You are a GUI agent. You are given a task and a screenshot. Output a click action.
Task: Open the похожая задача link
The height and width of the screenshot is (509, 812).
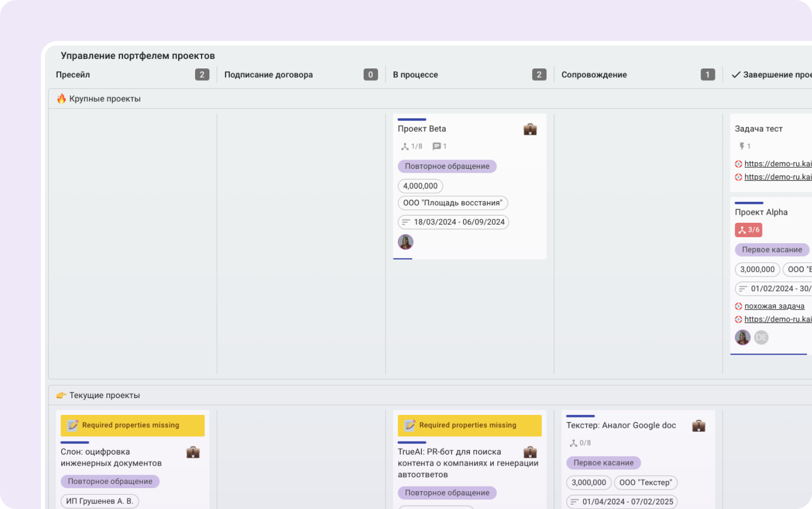(774, 306)
